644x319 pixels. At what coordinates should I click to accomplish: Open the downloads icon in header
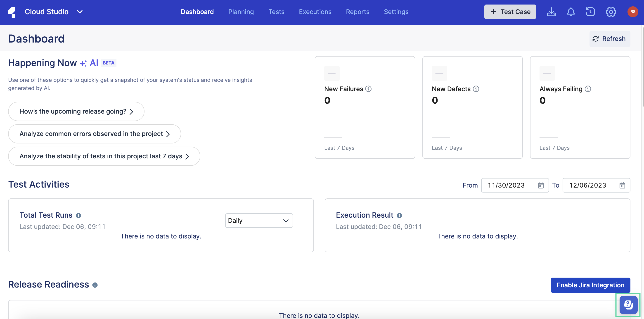pyautogui.click(x=551, y=12)
